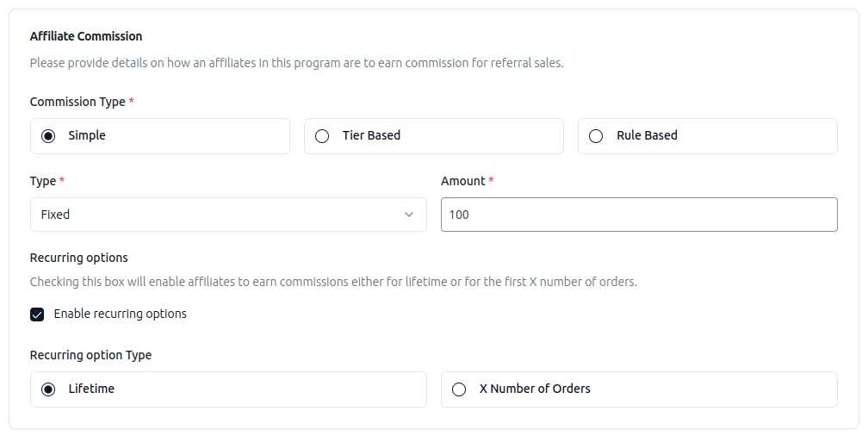Click the "Affiliate Commission" section heading
The image size is (868, 436).
click(x=86, y=36)
